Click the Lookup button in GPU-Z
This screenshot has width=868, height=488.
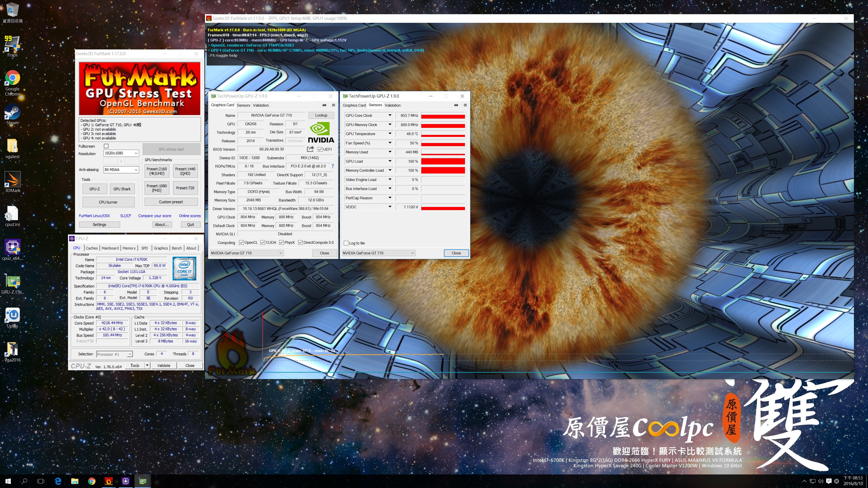(321, 115)
